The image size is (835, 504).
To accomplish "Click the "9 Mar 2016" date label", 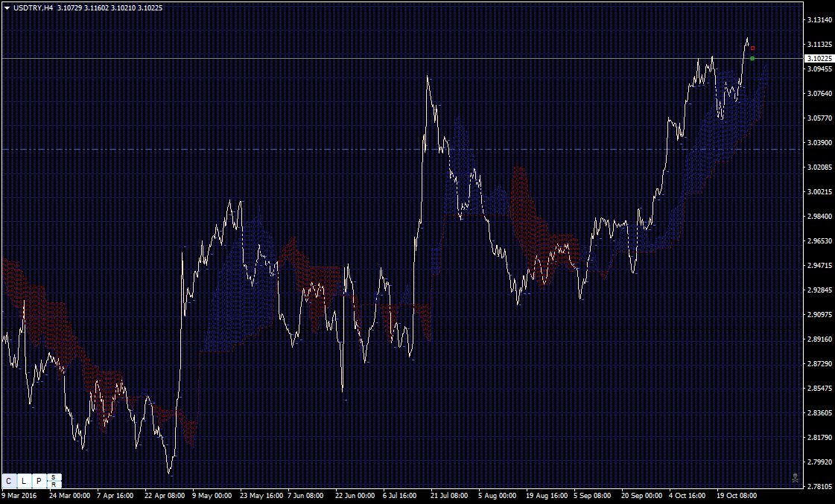I will click(19, 494).
